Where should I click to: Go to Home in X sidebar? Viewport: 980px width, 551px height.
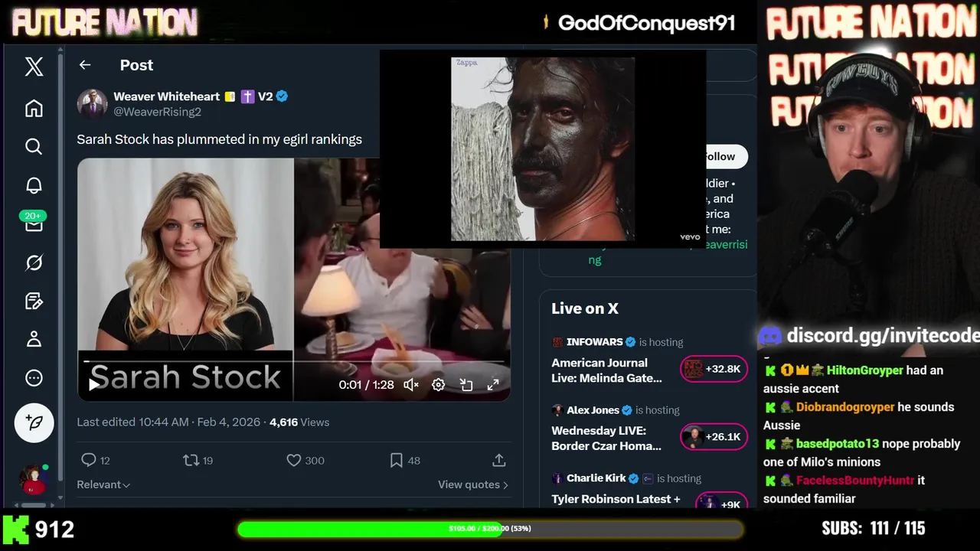coord(34,108)
